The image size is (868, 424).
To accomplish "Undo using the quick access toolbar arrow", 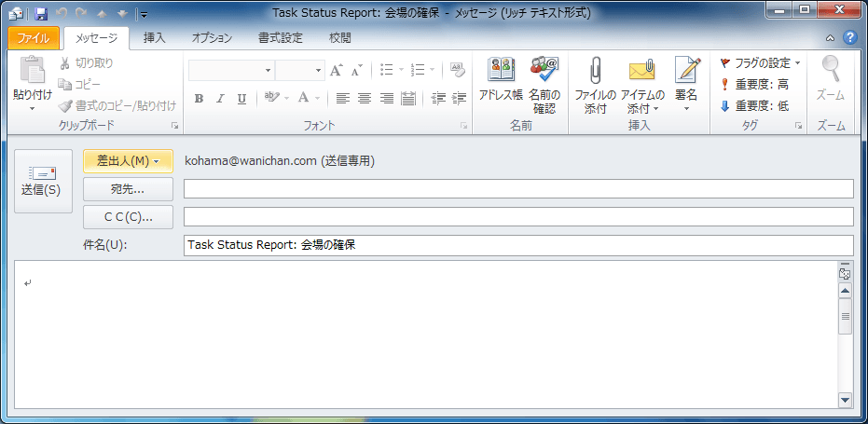I will pos(62,13).
